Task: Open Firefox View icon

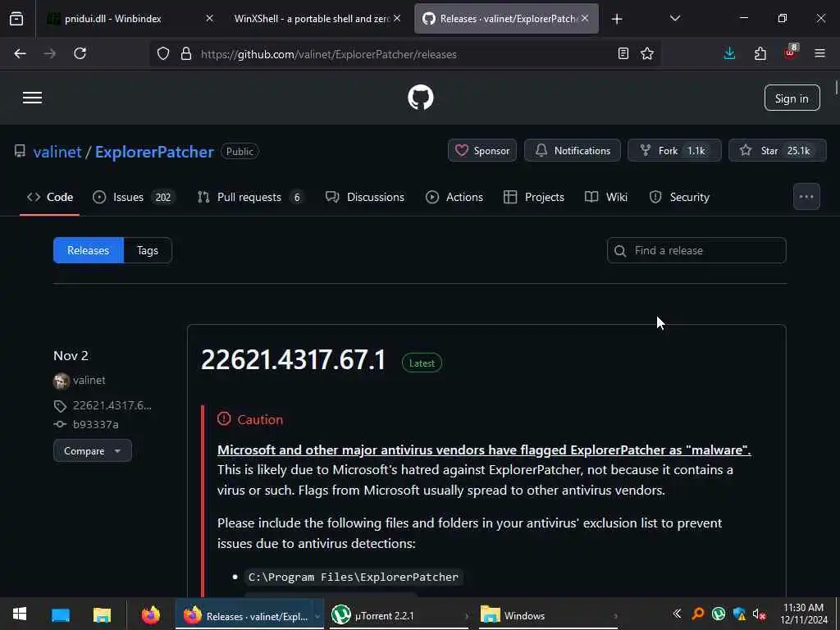Action: 16,19
